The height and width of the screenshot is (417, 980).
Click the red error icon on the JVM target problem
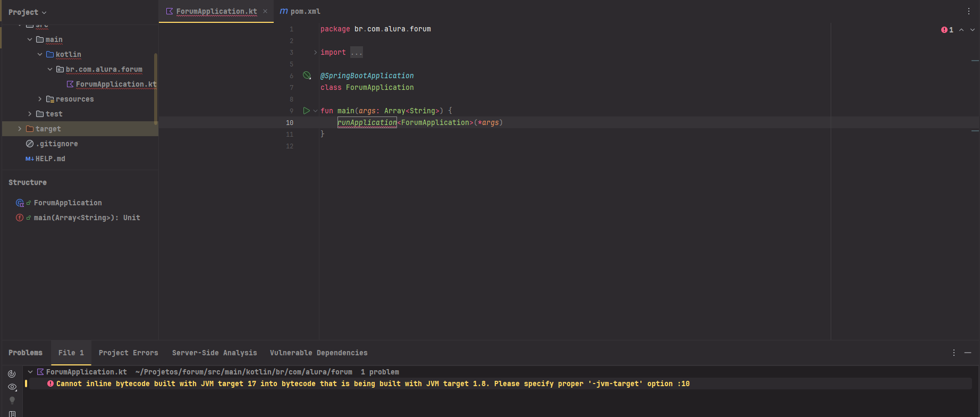point(50,383)
